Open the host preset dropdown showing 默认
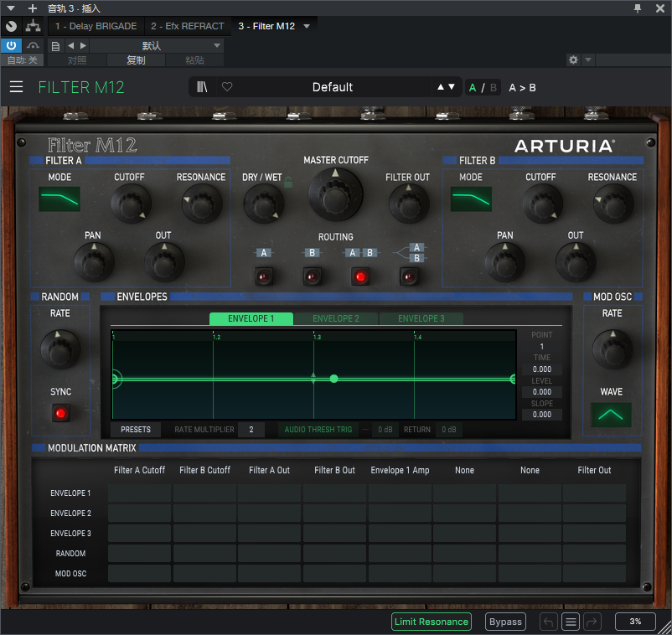 pos(157,46)
